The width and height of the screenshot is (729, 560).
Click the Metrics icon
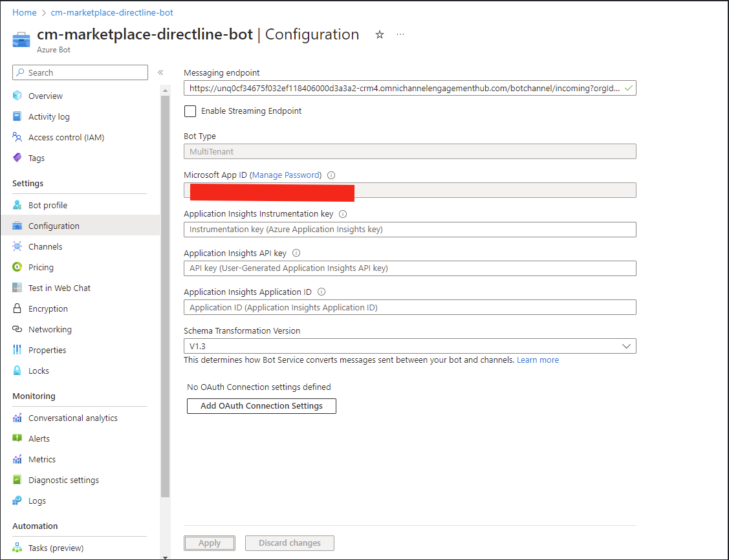click(x=17, y=459)
